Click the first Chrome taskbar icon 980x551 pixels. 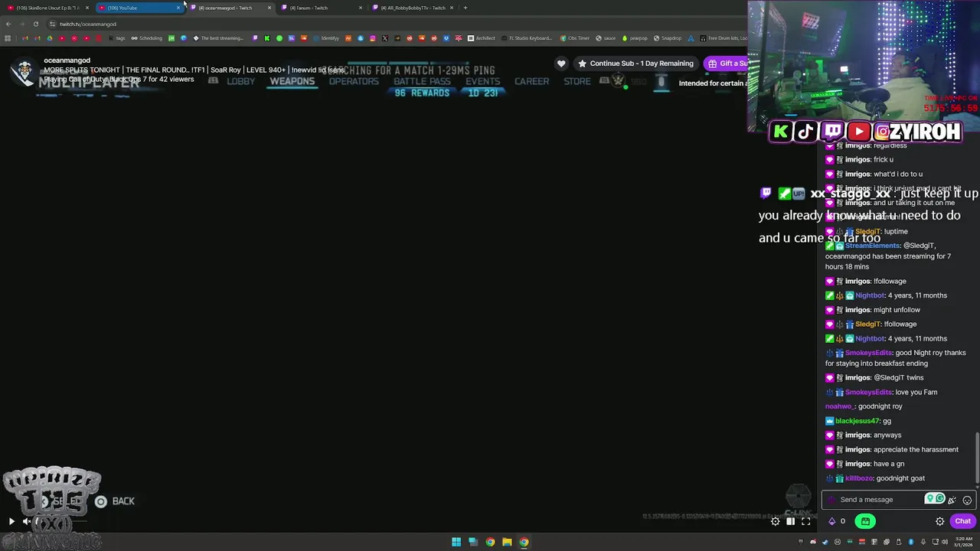click(x=490, y=542)
